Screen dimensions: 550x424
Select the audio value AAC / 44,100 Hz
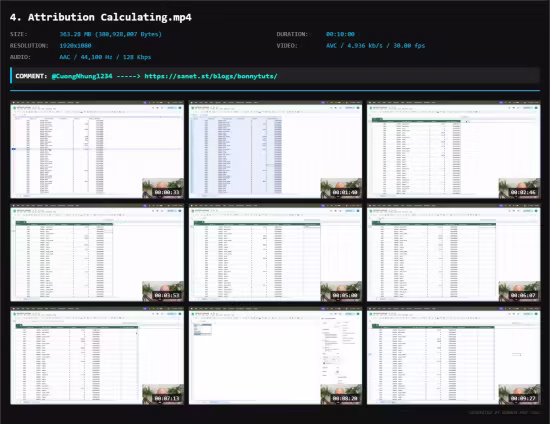tap(105, 57)
